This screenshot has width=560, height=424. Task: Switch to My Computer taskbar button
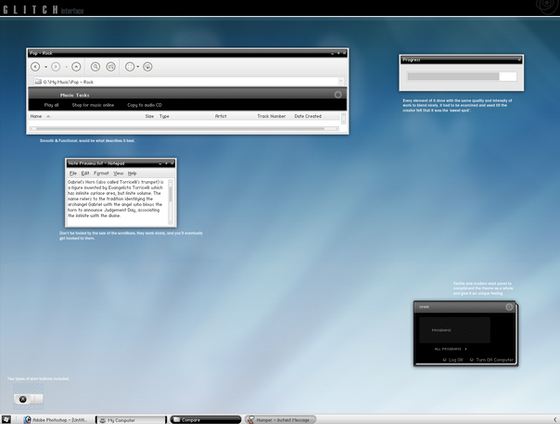point(131,420)
